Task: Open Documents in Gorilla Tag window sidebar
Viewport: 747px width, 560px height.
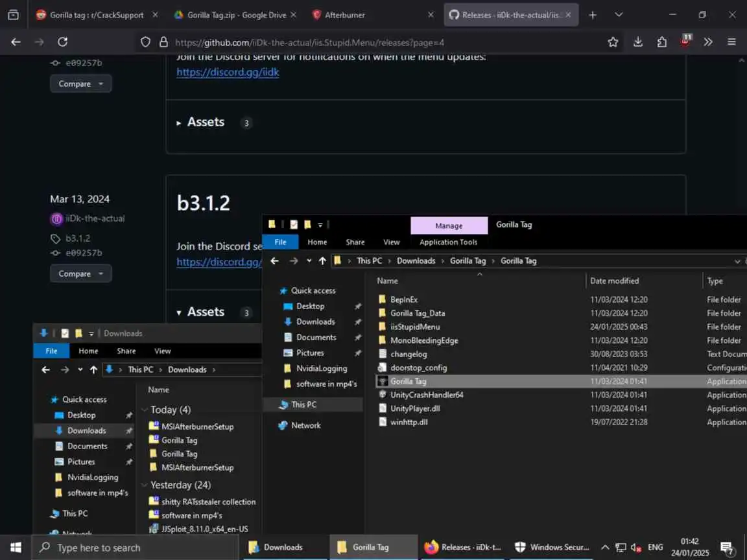Action: pyautogui.click(x=316, y=337)
